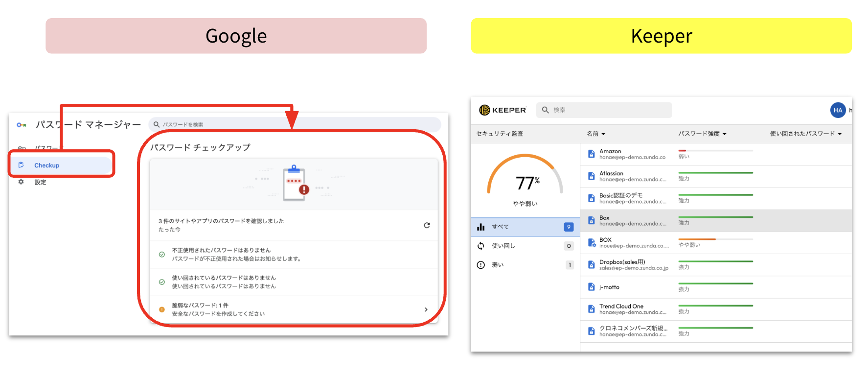
Task: Click the Basic認証のデモ record name
Action: (621, 195)
